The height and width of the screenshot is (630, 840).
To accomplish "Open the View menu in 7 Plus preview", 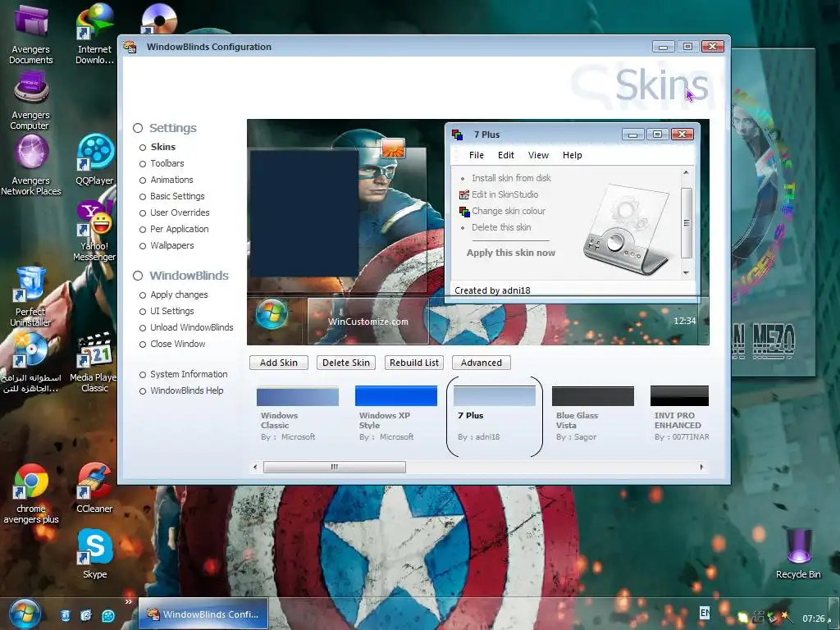I will (538, 155).
